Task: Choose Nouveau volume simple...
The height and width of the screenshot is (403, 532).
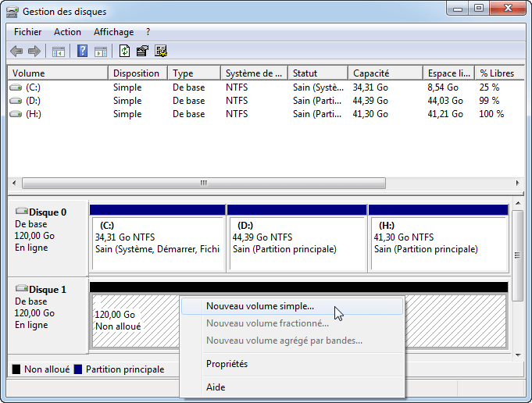Action: point(292,306)
